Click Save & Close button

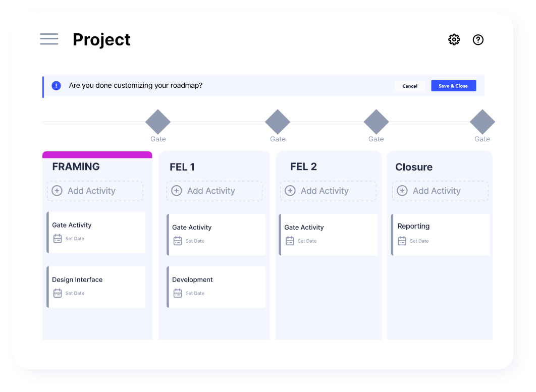(x=453, y=86)
